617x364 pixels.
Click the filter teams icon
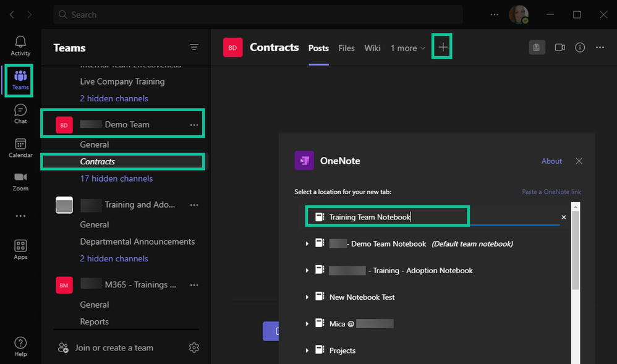[194, 48]
